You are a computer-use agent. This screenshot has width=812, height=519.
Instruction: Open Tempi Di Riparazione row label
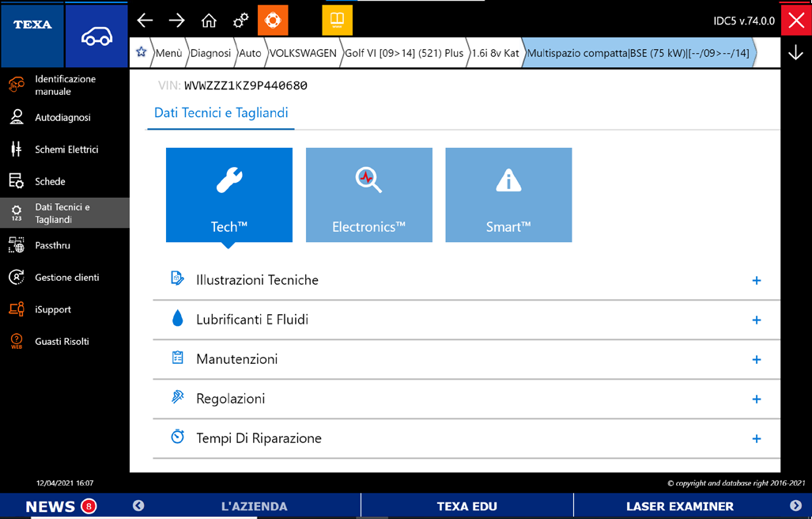tap(259, 438)
